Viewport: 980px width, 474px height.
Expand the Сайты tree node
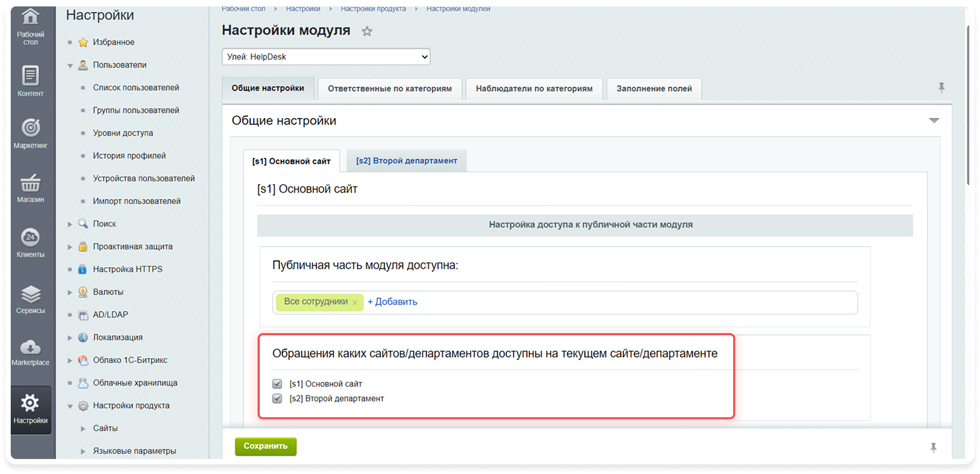(x=83, y=428)
